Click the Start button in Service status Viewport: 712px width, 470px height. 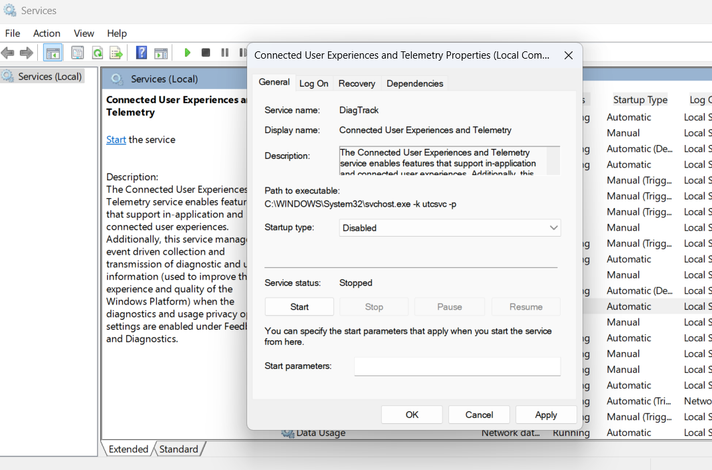click(299, 307)
